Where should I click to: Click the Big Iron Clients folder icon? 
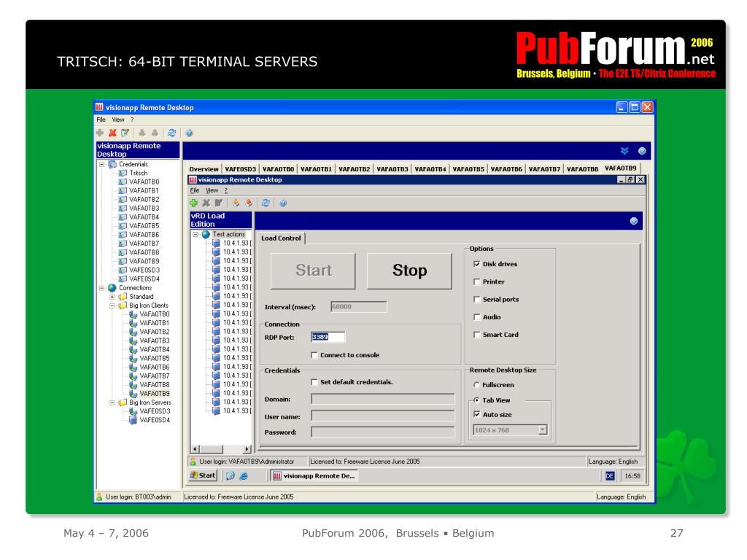123,306
